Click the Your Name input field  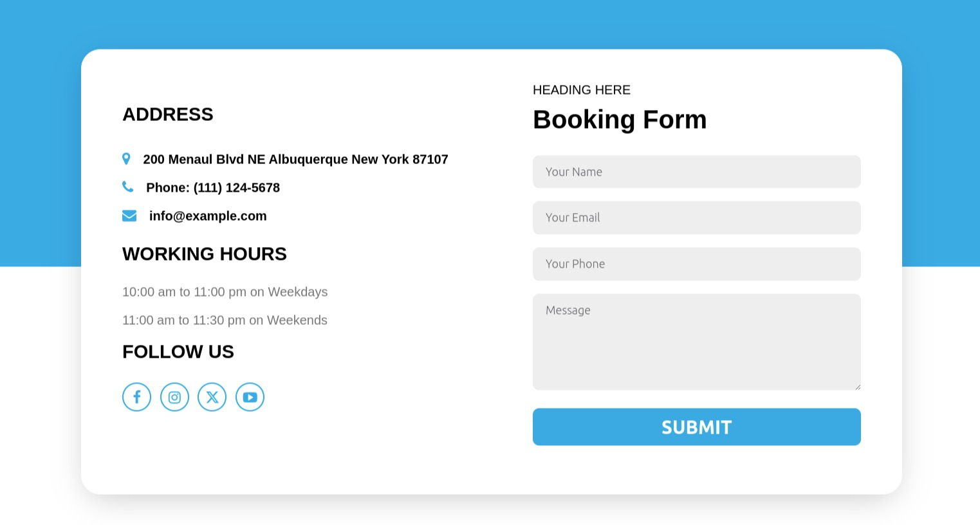point(696,172)
